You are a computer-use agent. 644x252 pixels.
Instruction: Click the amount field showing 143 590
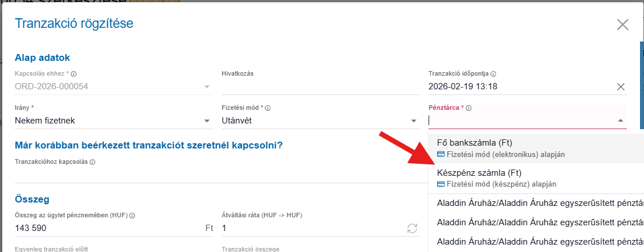pos(108,228)
